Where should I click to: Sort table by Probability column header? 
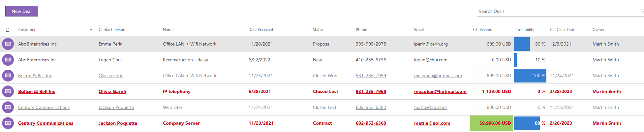(x=525, y=30)
